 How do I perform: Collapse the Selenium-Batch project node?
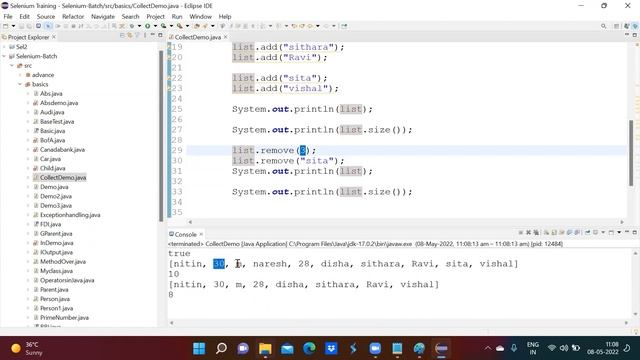click(x=4, y=56)
